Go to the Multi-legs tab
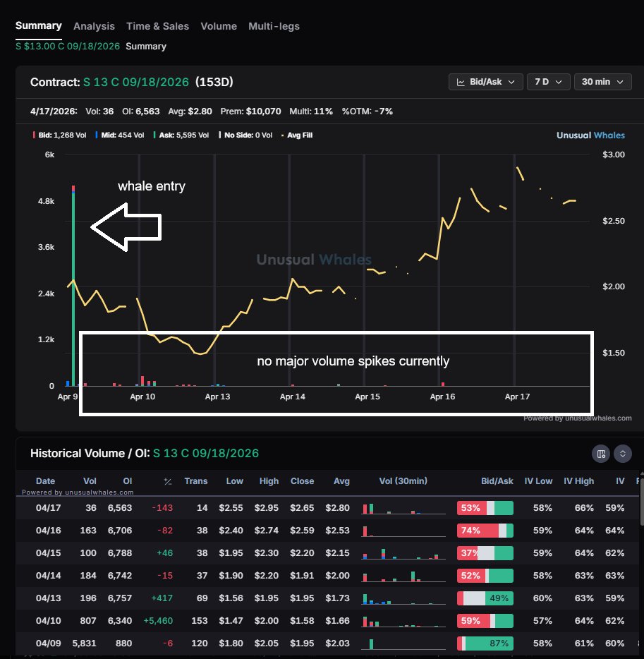 coord(274,26)
